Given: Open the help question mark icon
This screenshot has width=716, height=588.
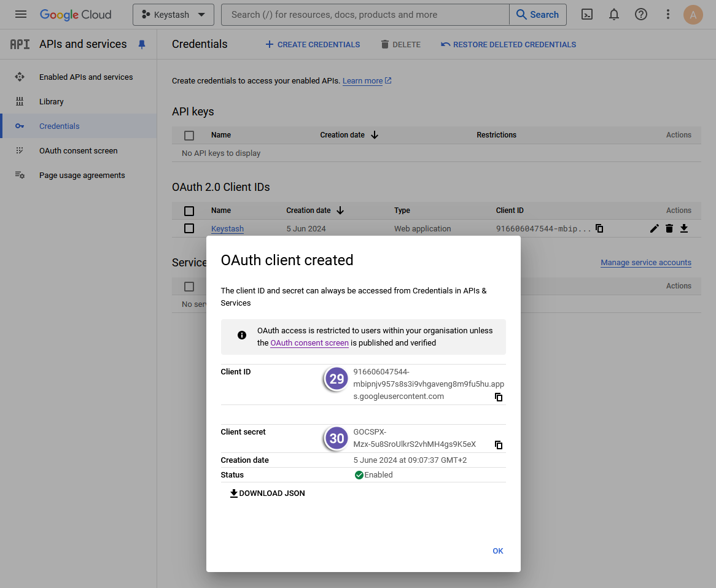Looking at the screenshot, I should click(640, 15).
